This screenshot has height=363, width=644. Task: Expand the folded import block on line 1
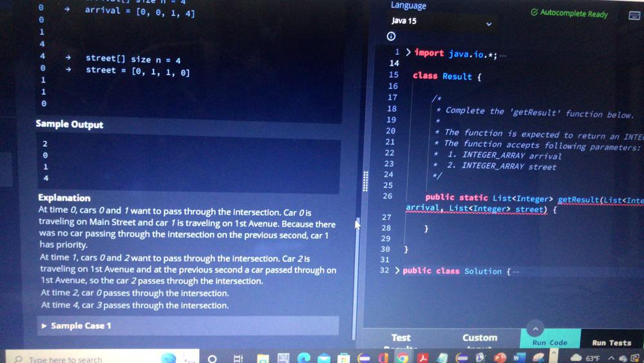[x=408, y=52]
